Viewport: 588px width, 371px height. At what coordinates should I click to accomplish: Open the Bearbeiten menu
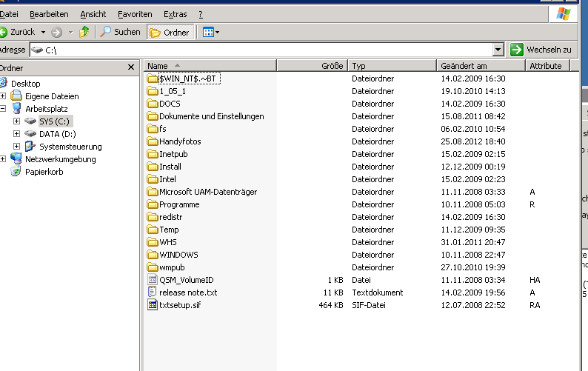49,14
